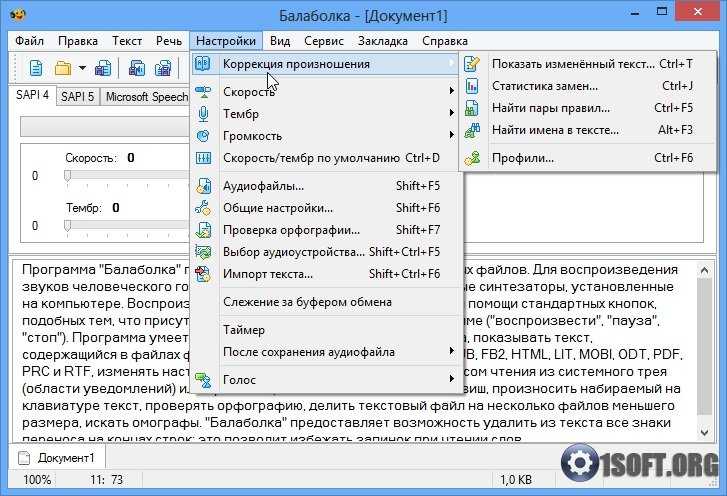Click the Общие настройки menu icon
The image size is (727, 496).
coord(203,208)
